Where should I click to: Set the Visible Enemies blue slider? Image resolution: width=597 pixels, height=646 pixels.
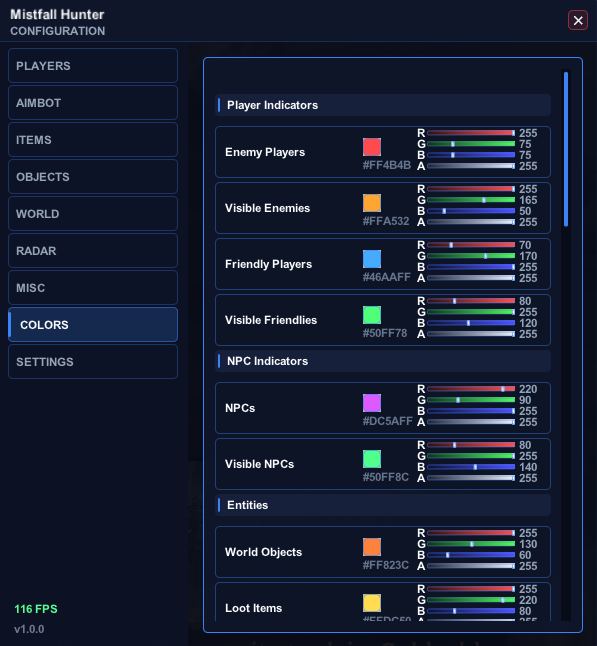coord(471,211)
